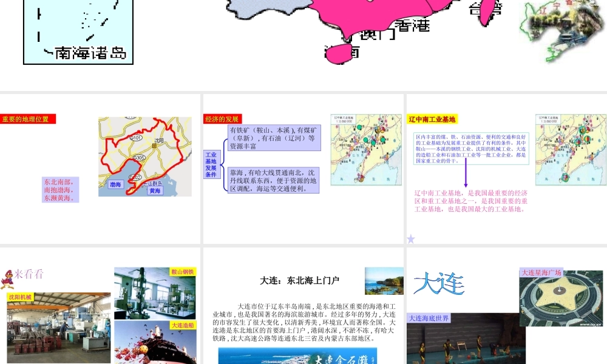The image size is (607, 364).
Task: Select the 区内丰富的煤、铁、石油资源 text box
Action: (x=471, y=149)
